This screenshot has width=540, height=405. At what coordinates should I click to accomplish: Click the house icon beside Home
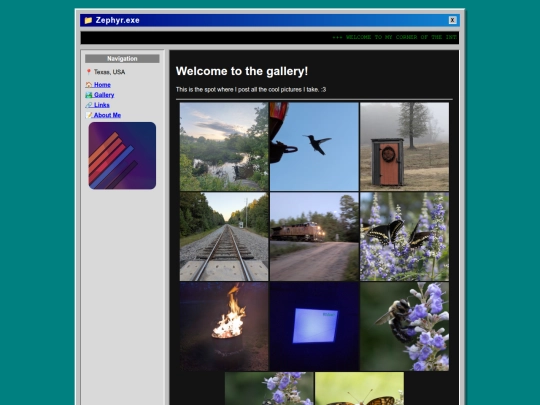click(x=89, y=85)
